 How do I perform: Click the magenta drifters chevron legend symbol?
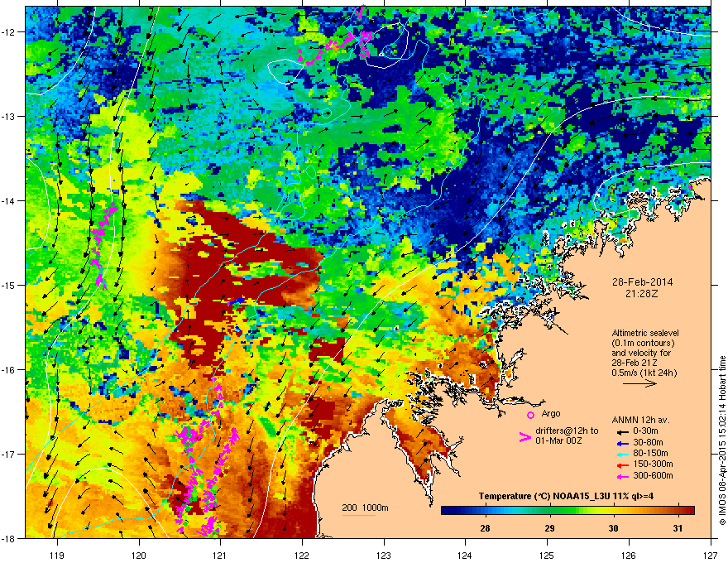click(524, 437)
